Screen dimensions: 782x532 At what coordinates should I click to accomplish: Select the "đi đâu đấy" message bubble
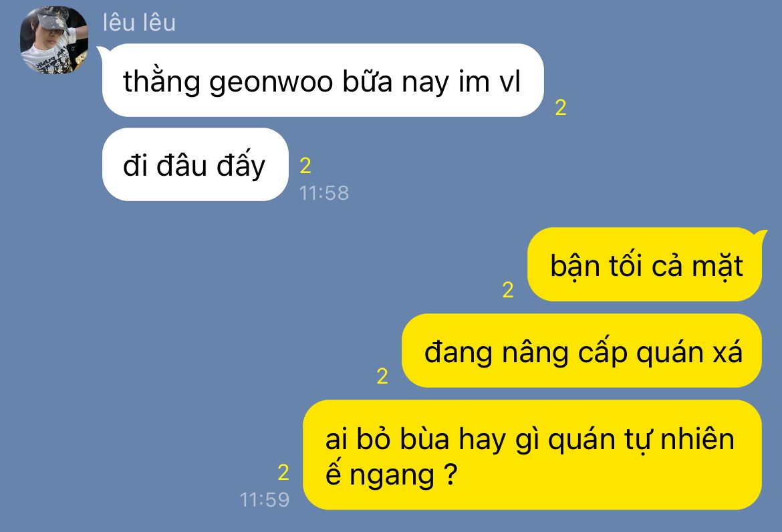(195, 164)
